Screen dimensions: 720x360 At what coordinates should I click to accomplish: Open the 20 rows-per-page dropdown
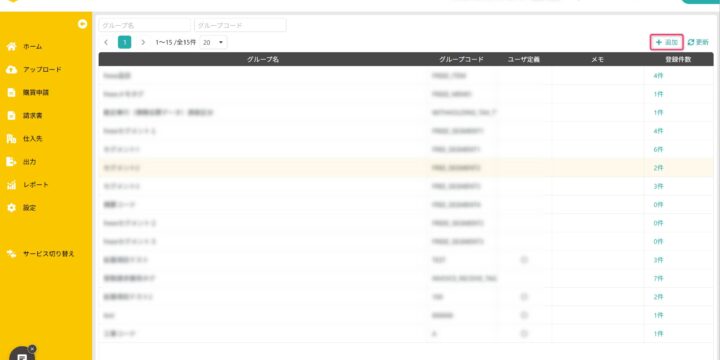tap(214, 42)
